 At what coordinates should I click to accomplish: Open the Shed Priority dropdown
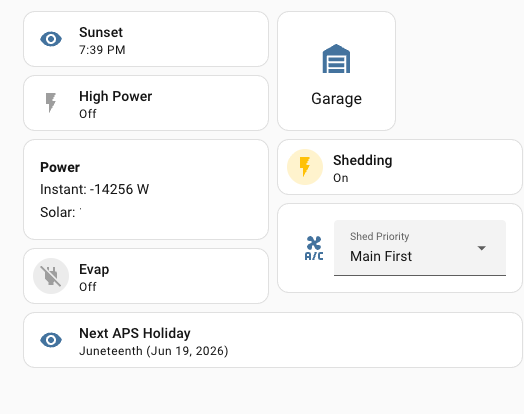pyautogui.click(x=420, y=248)
